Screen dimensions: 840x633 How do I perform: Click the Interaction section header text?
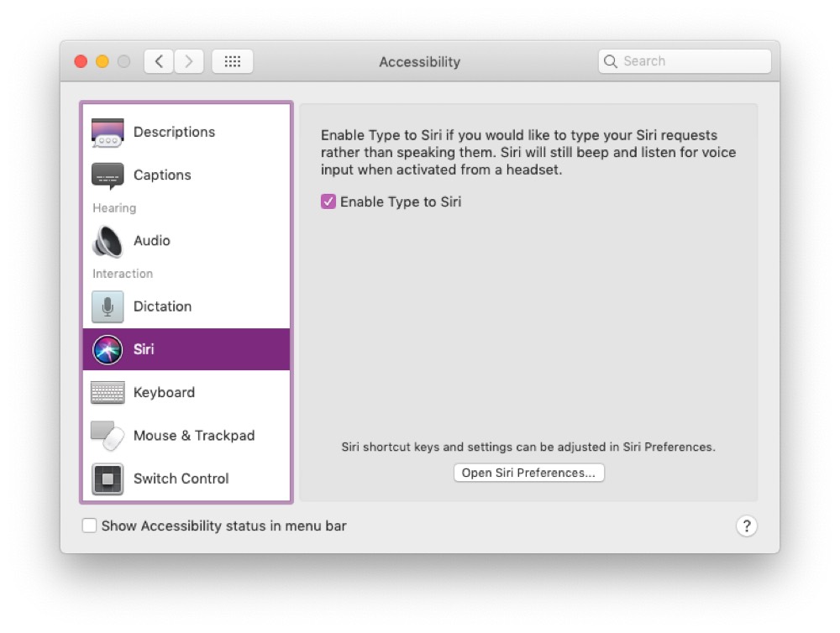pyautogui.click(x=123, y=274)
